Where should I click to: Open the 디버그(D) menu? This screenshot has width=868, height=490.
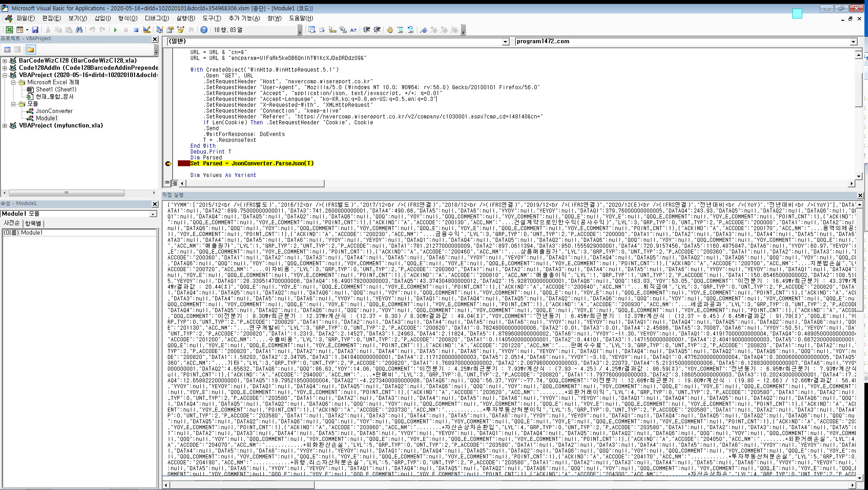157,18
